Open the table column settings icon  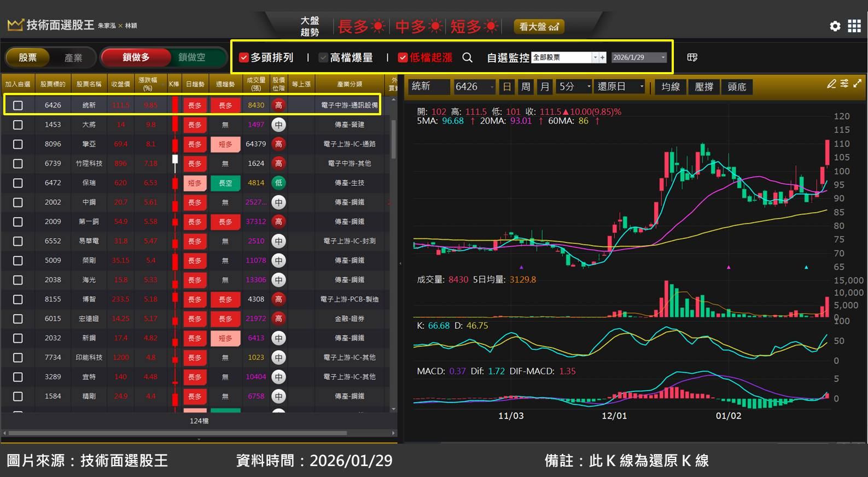click(692, 57)
